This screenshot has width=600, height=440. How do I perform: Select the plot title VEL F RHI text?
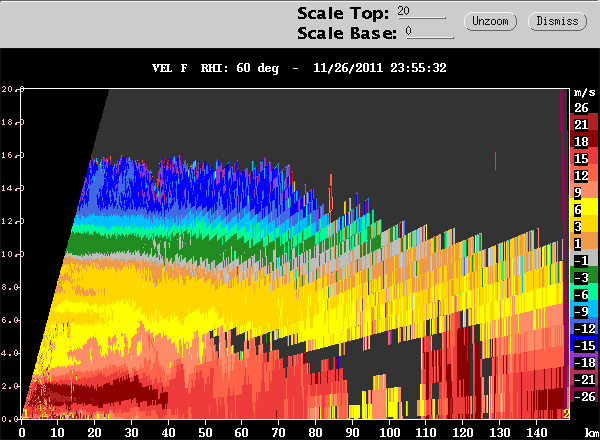[189, 68]
